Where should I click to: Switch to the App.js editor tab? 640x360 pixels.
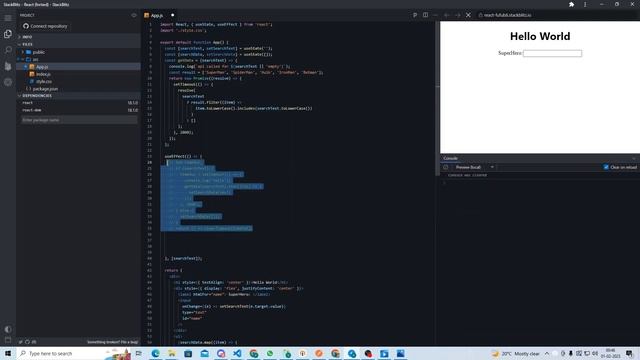coord(156,16)
